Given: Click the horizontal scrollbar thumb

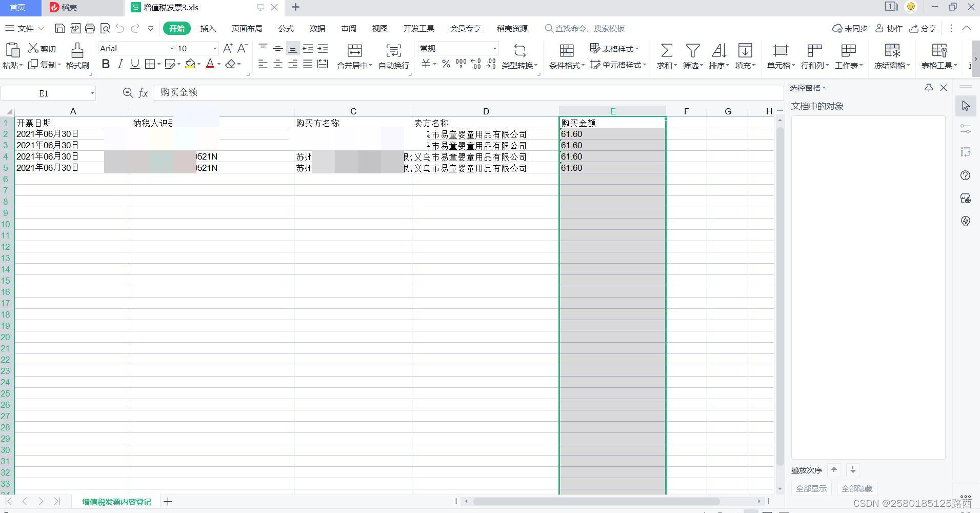Looking at the screenshot, I should pos(596,501).
